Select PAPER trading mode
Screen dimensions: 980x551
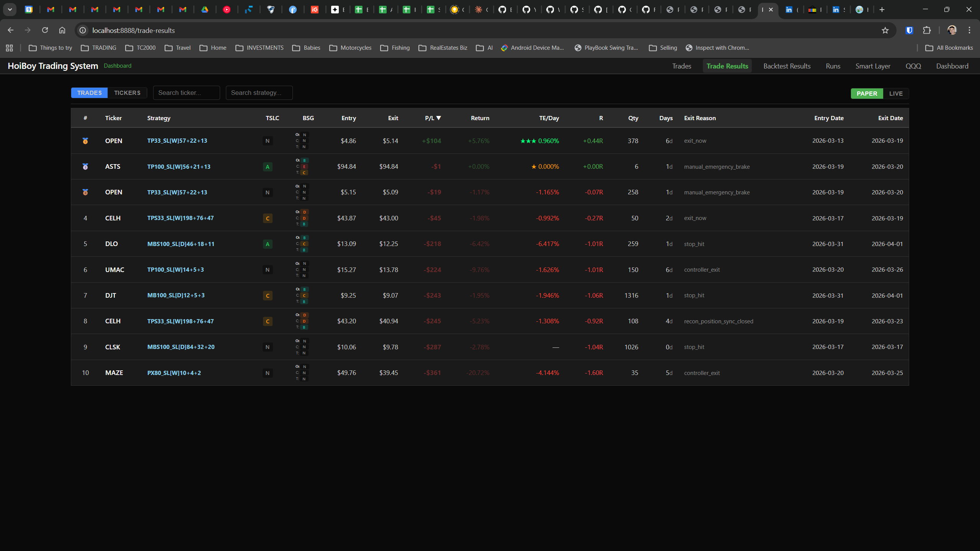click(867, 93)
